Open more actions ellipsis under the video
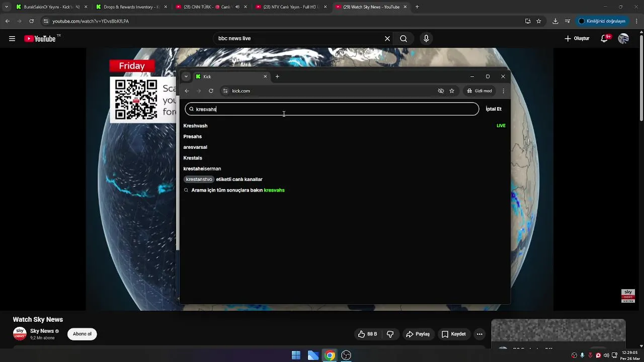644x362 pixels. tap(479, 334)
